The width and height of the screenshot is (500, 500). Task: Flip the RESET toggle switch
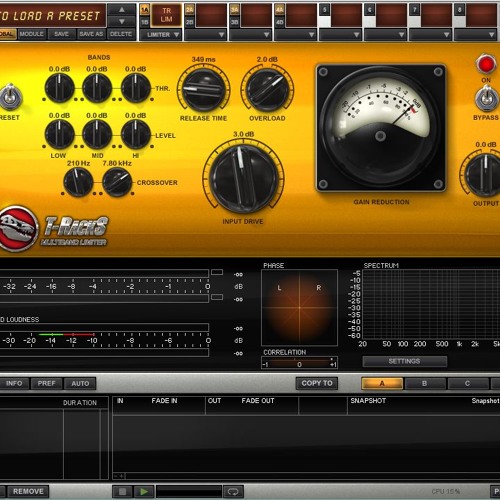[x=11, y=97]
